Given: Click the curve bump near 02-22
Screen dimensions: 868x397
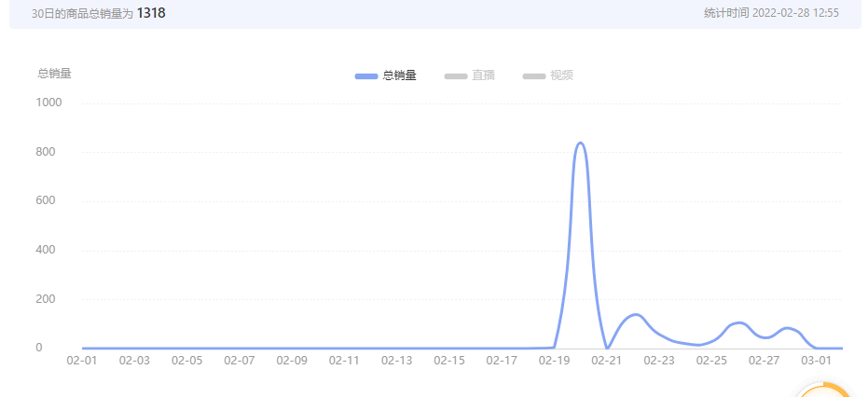Looking at the screenshot, I should pos(635,315).
